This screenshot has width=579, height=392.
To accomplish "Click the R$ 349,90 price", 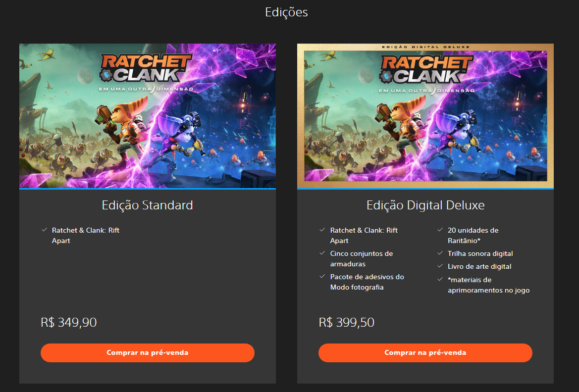I will click(69, 322).
